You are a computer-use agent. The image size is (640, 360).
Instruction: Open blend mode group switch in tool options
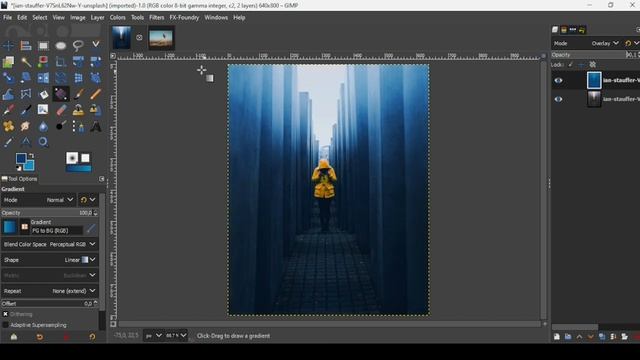[x=88, y=200]
